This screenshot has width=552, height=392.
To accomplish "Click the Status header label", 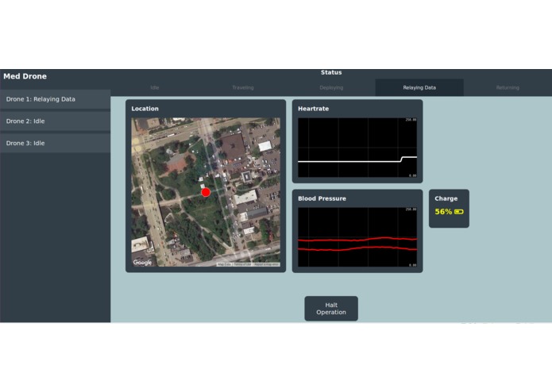I will pos(331,72).
